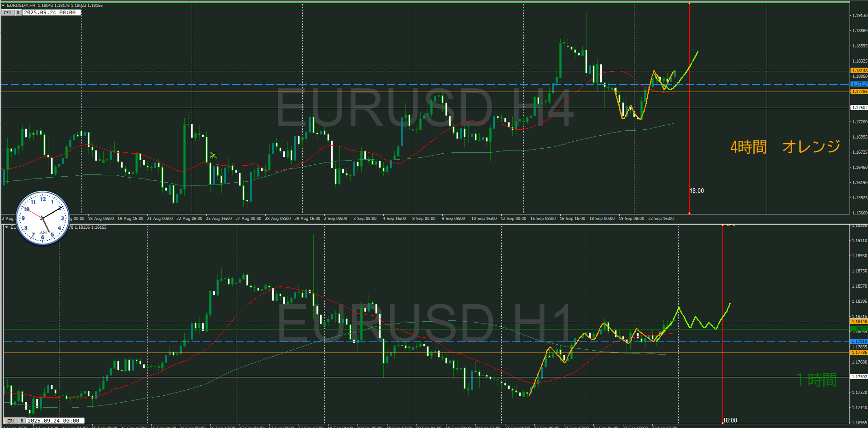Click the orange 4時間 オレンジ text label
This screenshot has height=428, width=868.
[x=785, y=147]
